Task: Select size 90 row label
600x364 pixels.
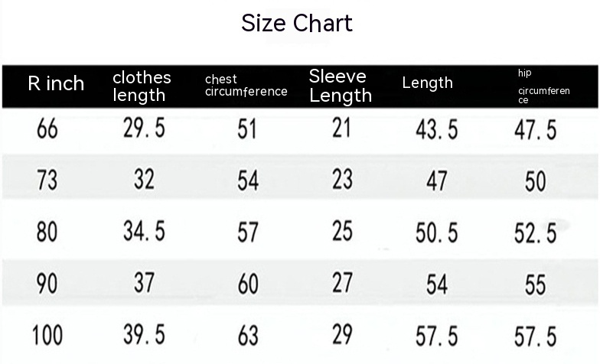Action: [x=47, y=283]
